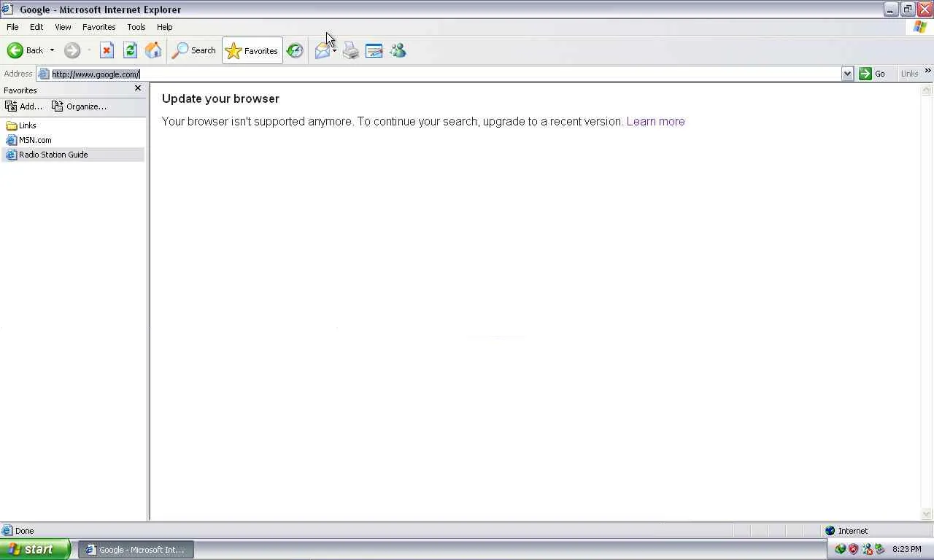
Task: Click Add... in the Favorites panel
Action: click(23, 106)
